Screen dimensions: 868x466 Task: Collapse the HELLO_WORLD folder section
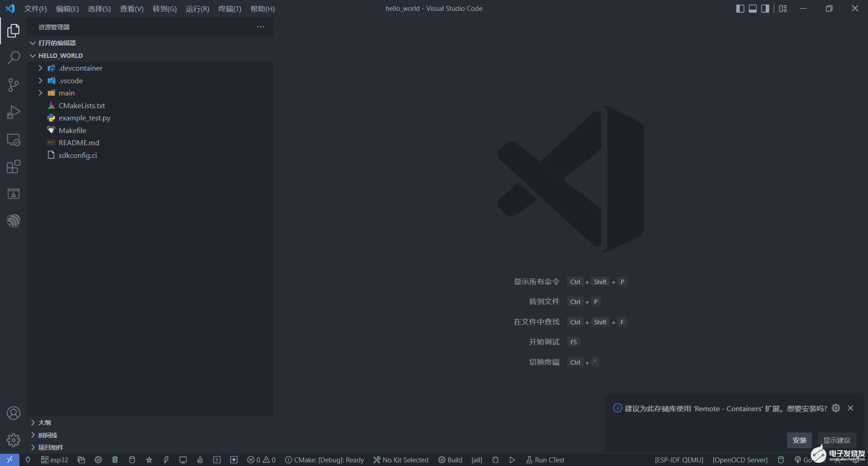(150, 56)
